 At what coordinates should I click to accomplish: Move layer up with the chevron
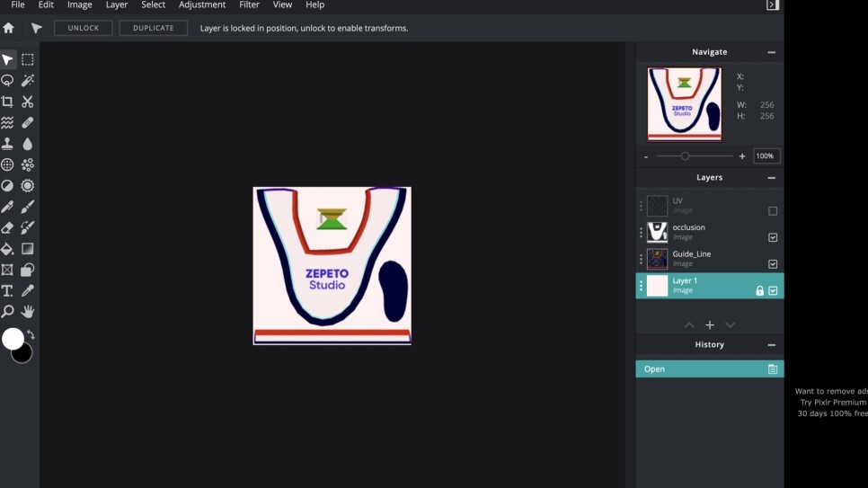point(689,325)
